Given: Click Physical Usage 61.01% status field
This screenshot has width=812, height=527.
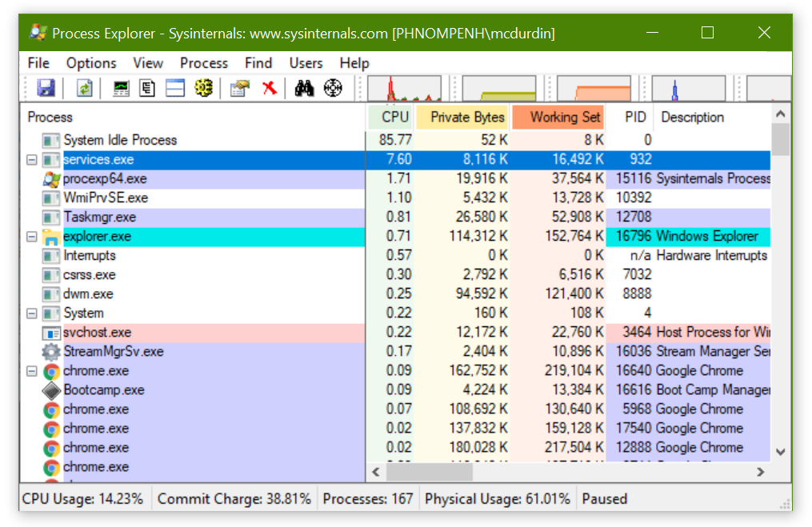Looking at the screenshot, I should click(x=497, y=499).
